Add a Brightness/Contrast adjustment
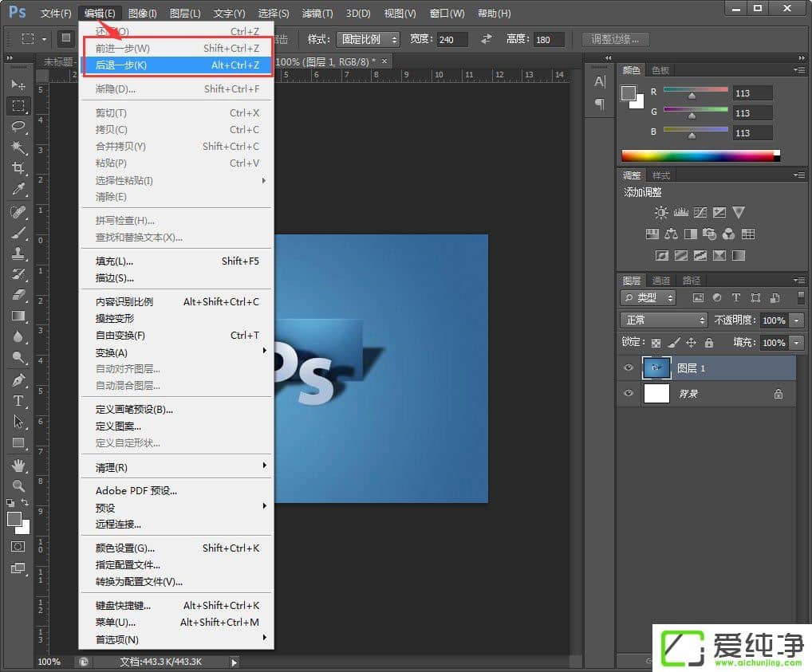The image size is (812, 672). [661, 213]
